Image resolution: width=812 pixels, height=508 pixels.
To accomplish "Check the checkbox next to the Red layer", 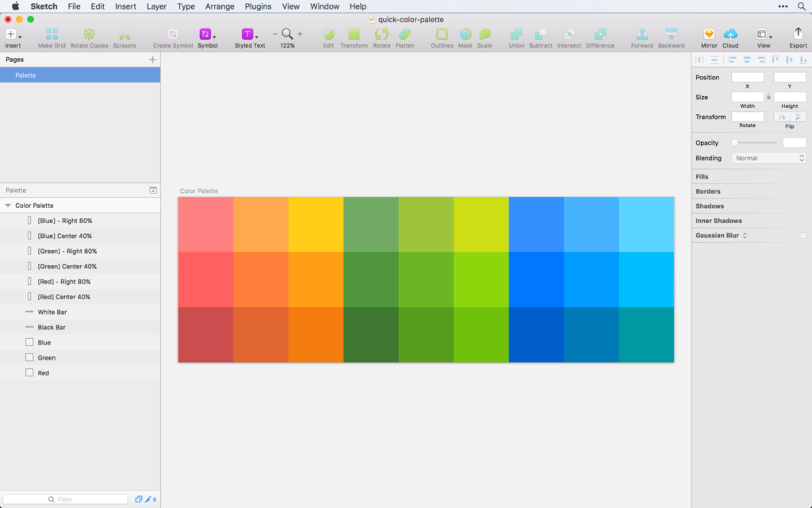I will (28, 372).
